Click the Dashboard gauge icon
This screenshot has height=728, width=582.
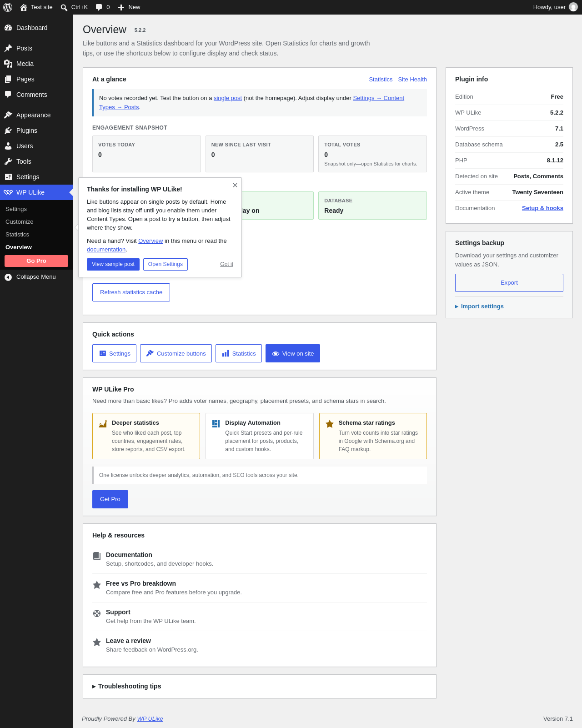coord(8,28)
